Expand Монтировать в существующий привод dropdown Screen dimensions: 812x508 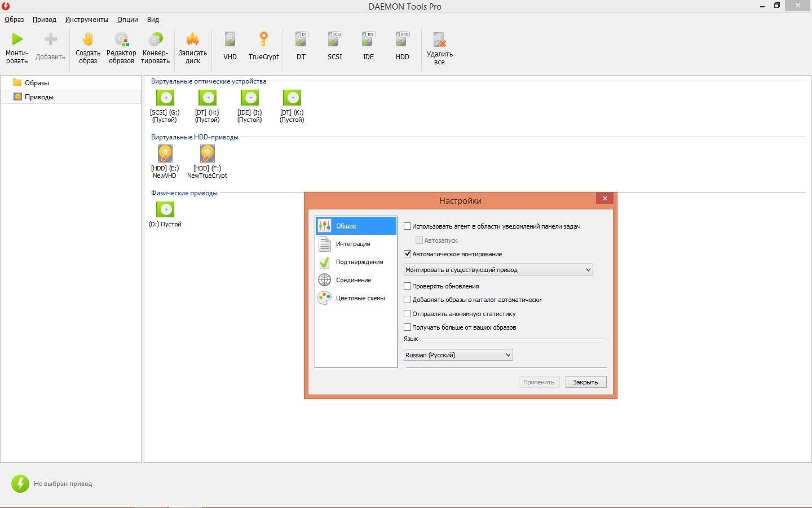coord(498,269)
